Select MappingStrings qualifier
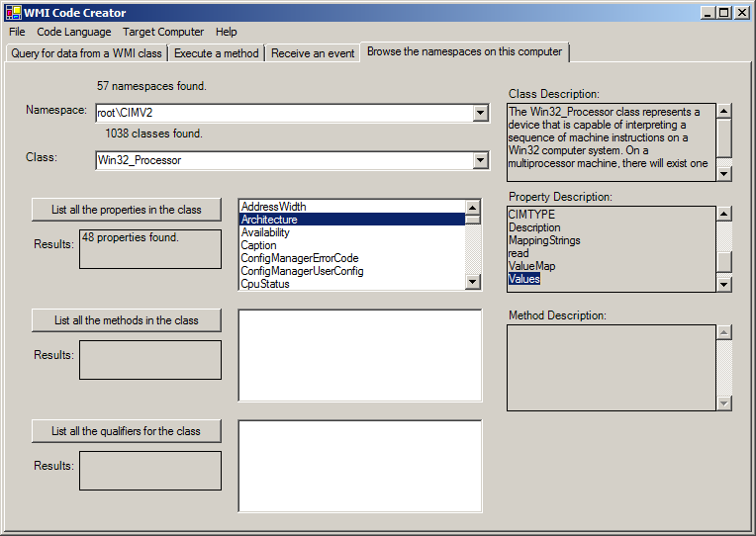 click(544, 240)
